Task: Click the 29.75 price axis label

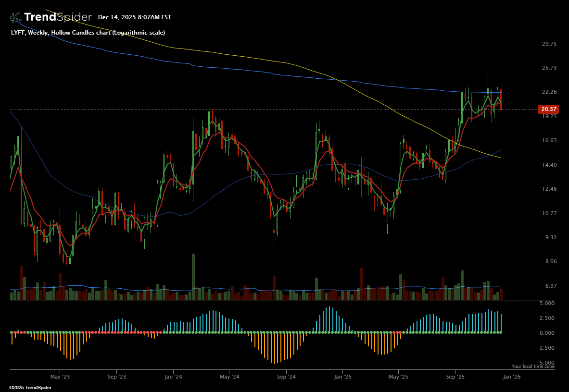Action: tap(549, 44)
